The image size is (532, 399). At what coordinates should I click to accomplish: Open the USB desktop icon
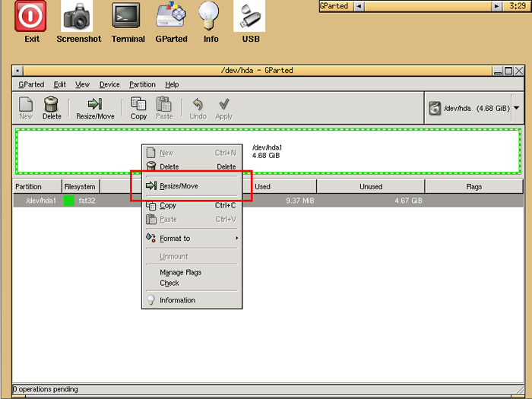[249, 16]
